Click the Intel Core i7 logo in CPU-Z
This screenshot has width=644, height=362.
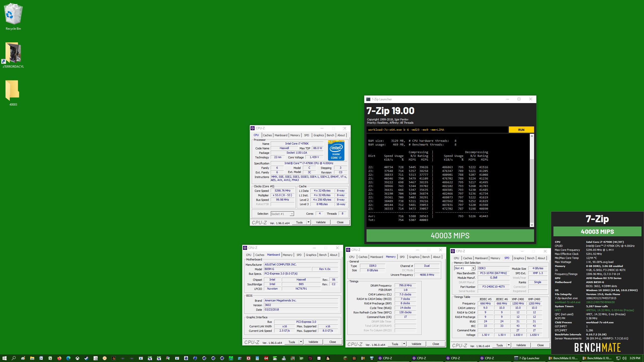(336, 151)
